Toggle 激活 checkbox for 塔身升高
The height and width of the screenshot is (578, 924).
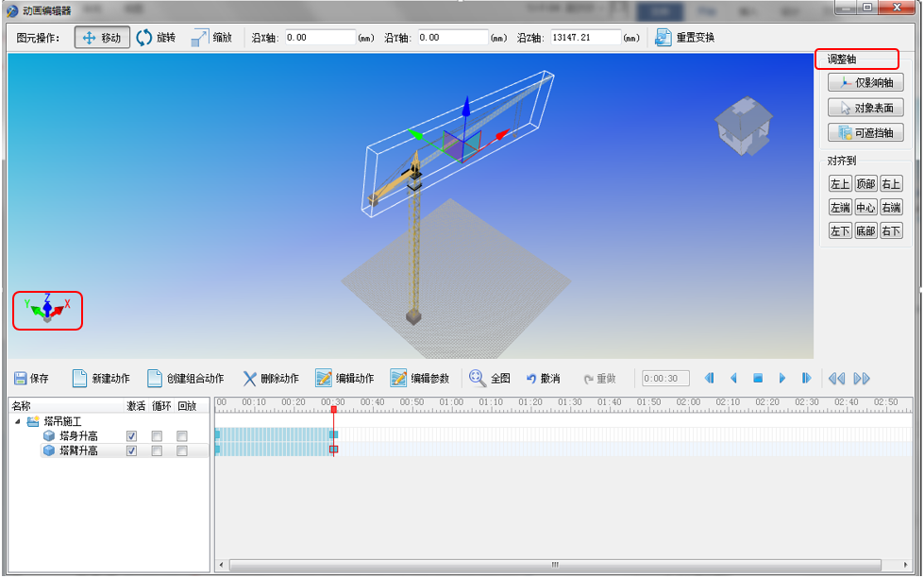pos(131,435)
